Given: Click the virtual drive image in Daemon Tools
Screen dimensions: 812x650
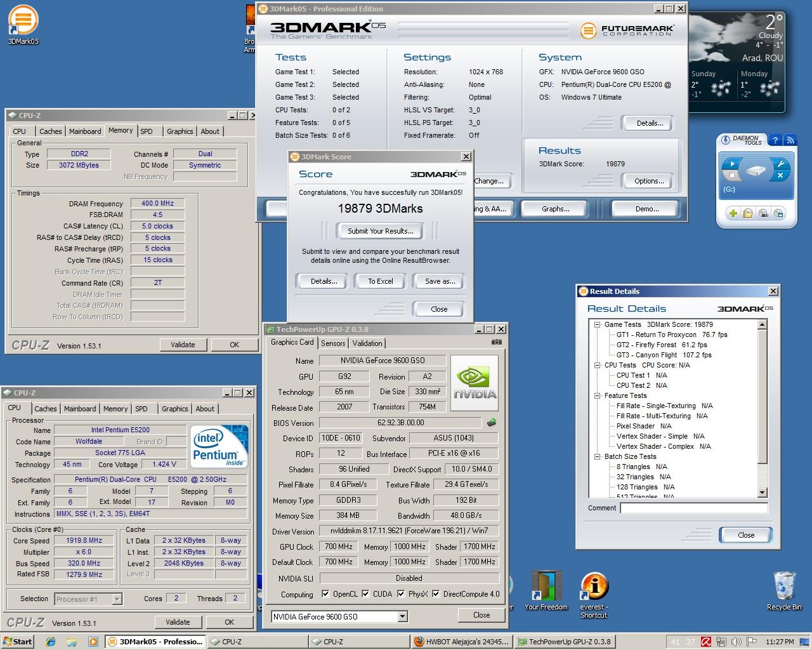Looking at the screenshot, I should point(755,171).
